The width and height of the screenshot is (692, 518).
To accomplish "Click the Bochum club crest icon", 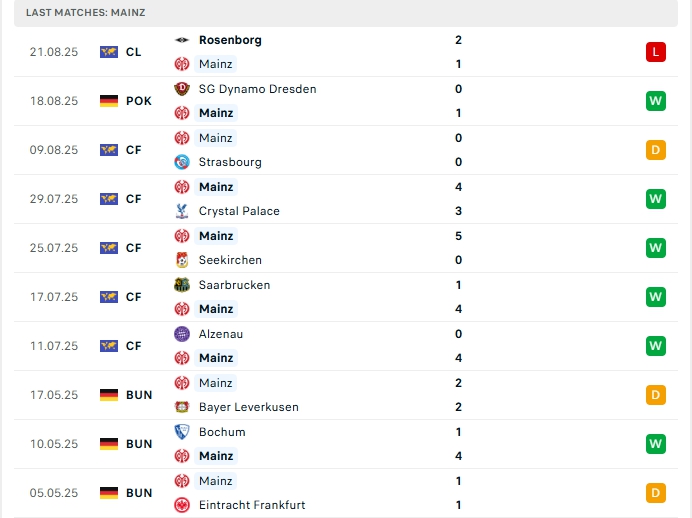I will pos(182,432).
